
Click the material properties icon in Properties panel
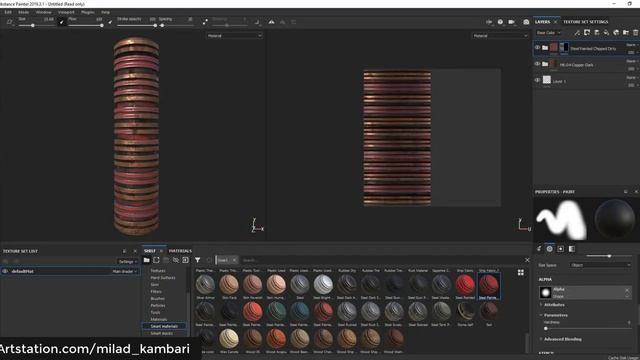pos(571,249)
